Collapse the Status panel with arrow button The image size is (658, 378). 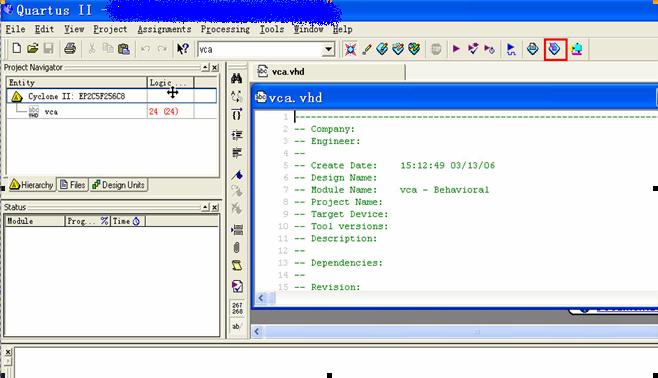pos(205,207)
